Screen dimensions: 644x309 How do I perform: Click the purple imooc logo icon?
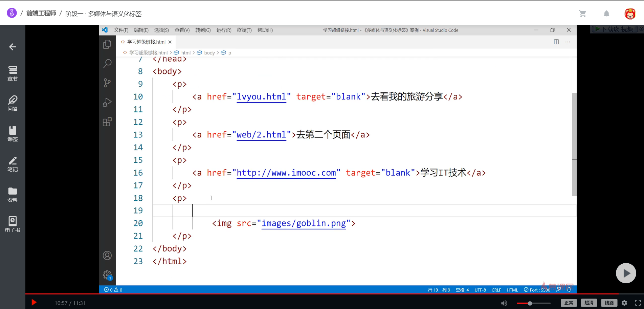point(12,13)
